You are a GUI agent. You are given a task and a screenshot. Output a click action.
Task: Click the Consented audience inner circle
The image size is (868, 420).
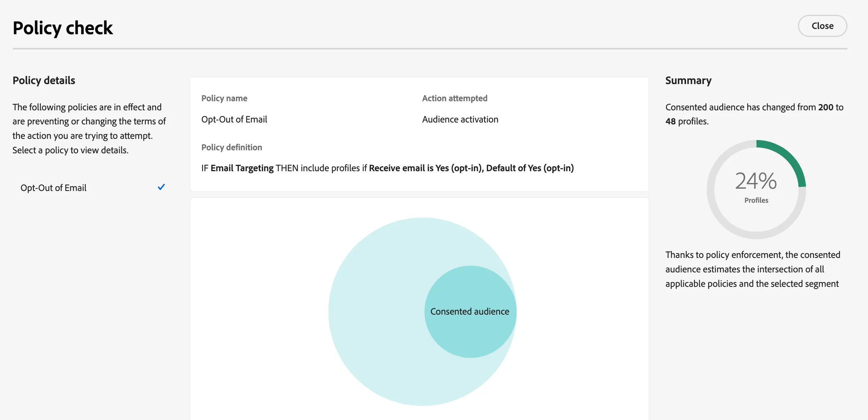[x=470, y=312]
